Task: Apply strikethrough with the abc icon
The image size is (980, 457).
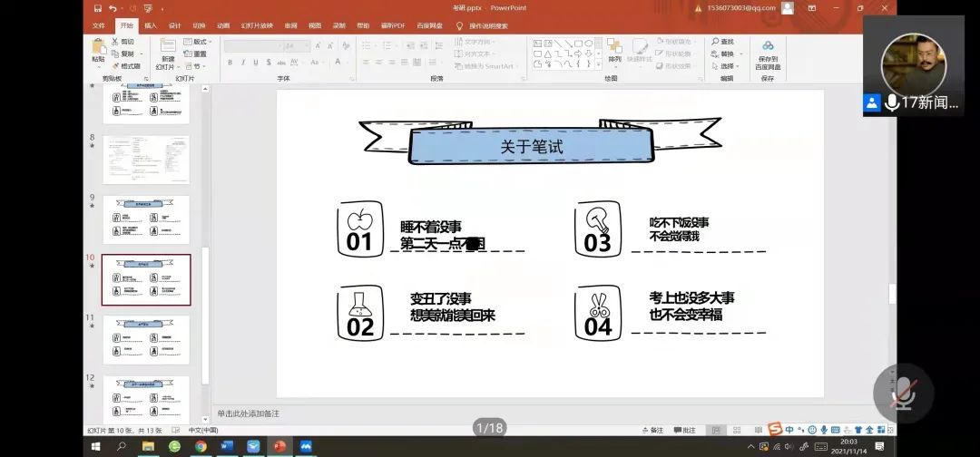Action: tap(281, 63)
